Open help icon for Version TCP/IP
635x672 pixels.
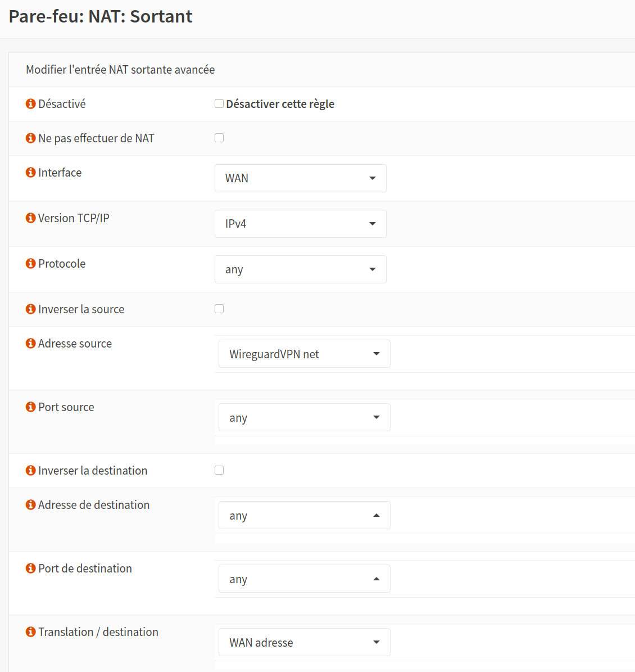[31, 218]
